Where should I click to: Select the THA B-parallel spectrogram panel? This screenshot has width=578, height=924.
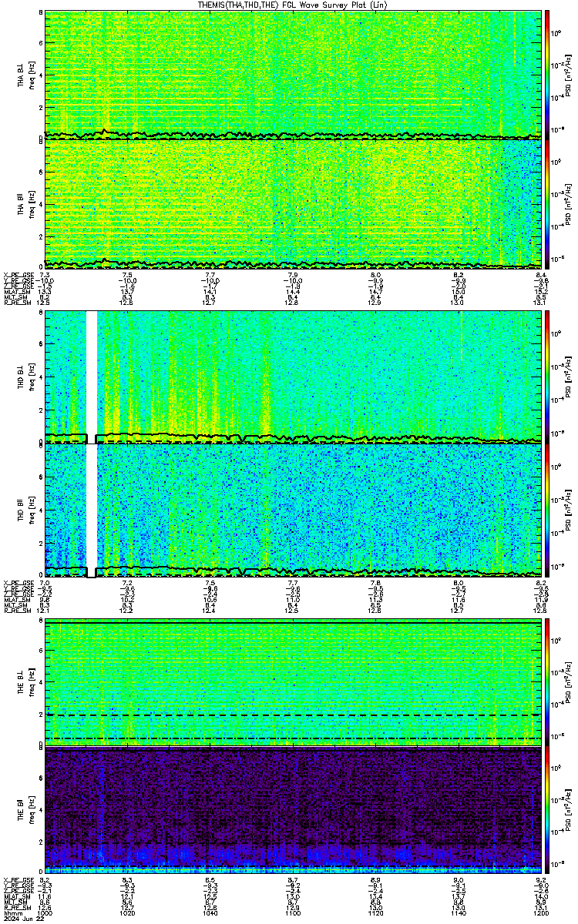point(293,204)
